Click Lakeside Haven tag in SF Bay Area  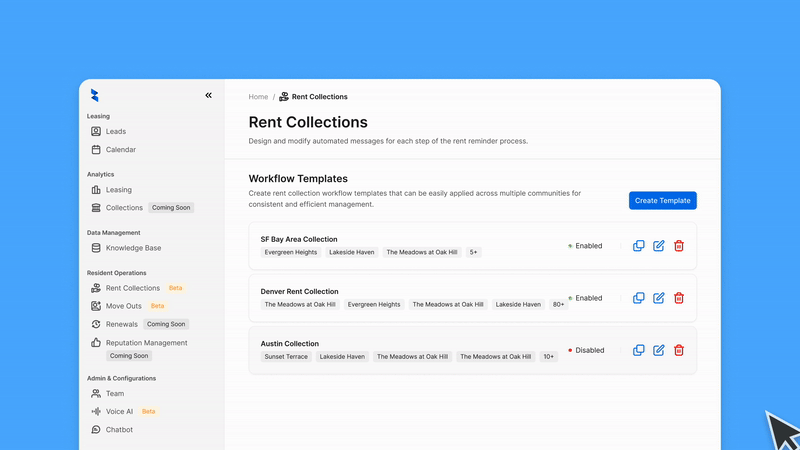[352, 252]
